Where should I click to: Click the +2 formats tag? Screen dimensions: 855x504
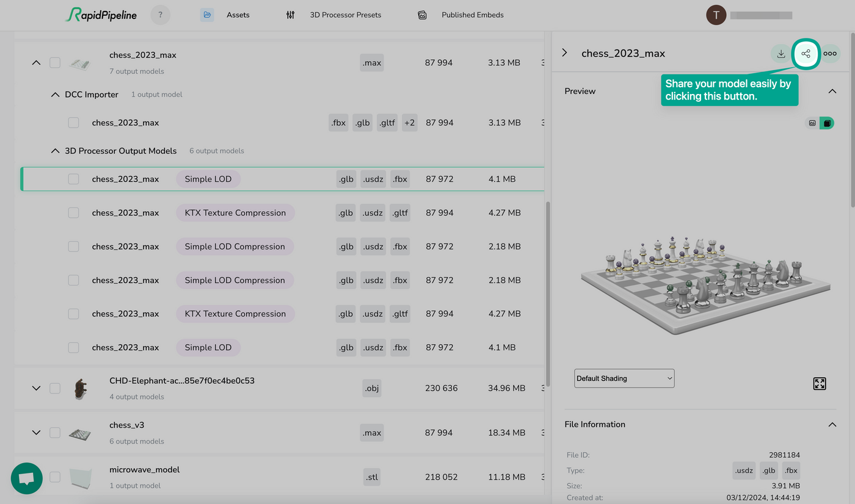[409, 123]
